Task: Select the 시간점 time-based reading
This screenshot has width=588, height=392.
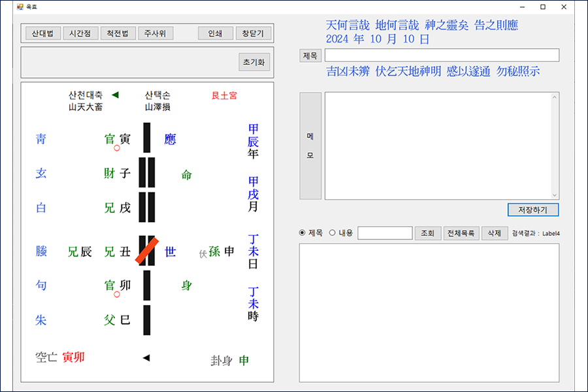Action: tap(79, 33)
